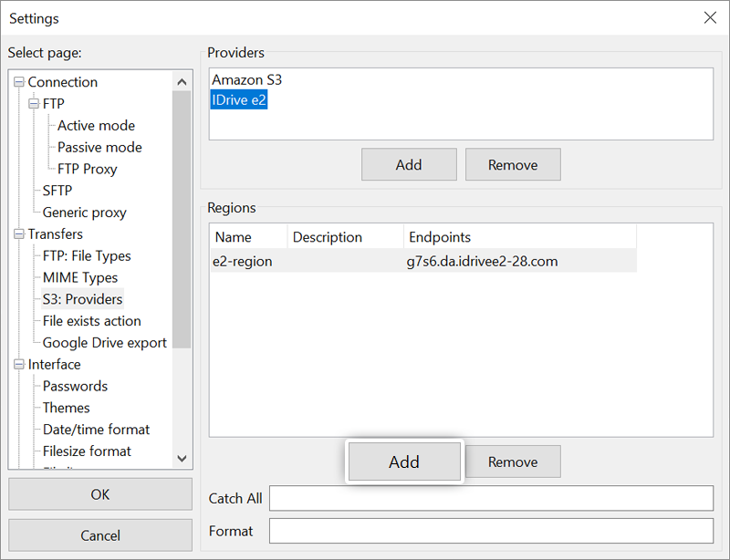Image resolution: width=730 pixels, height=560 pixels.
Task: Click the g7s6.da.idrivee2-28.com endpoint cell
Action: pyautogui.click(x=482, y=262)
